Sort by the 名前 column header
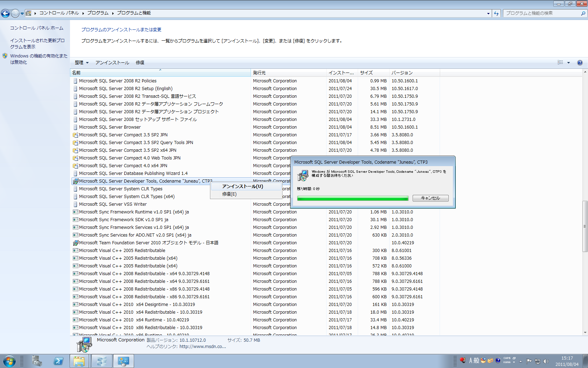Image resolution: width=588 pixels, height=368 pixels. click(161, 73)
